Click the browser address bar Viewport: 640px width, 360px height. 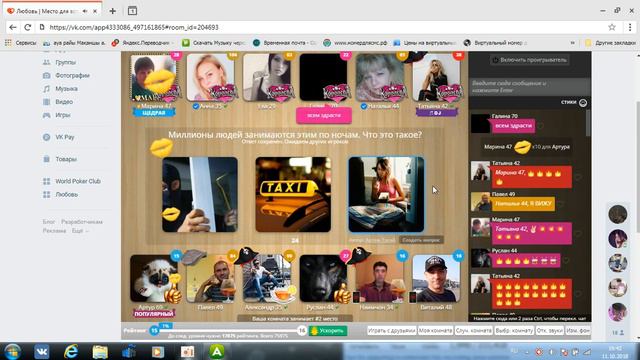click(x=322, y=27)
